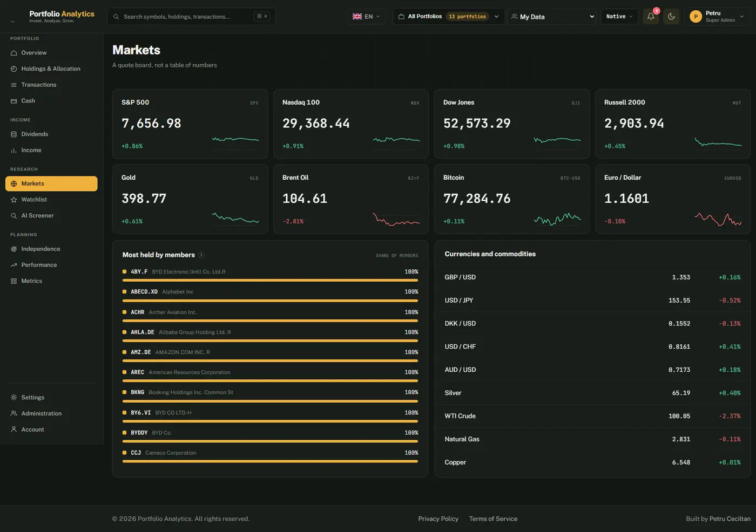Open the S&P 500 index card
Viewport: 756px width, 532px height.
[190, 124]
